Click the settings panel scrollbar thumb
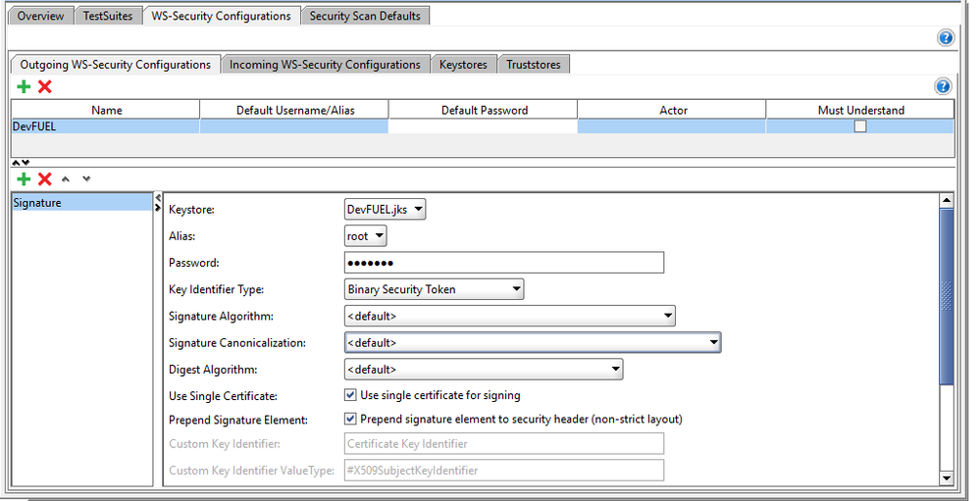This screenshot has height=501, width=980. (947, 297)
